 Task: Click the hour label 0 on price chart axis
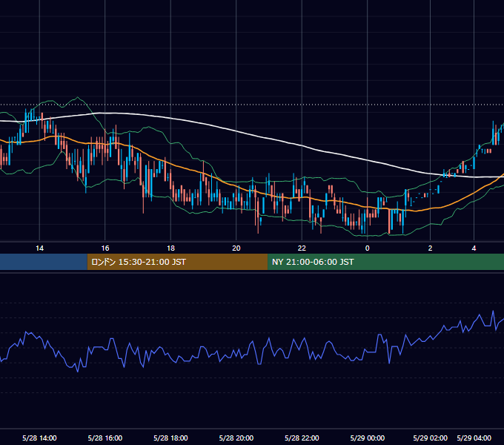click(368, 248)
